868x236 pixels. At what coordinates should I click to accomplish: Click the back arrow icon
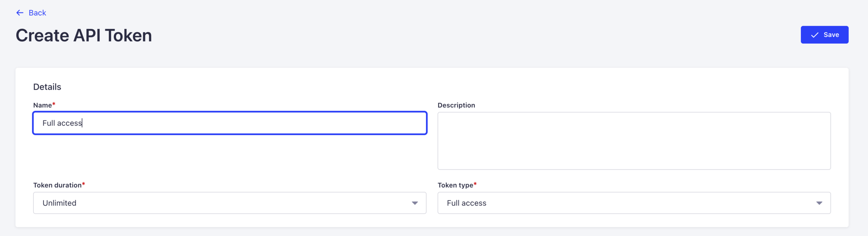20,13
